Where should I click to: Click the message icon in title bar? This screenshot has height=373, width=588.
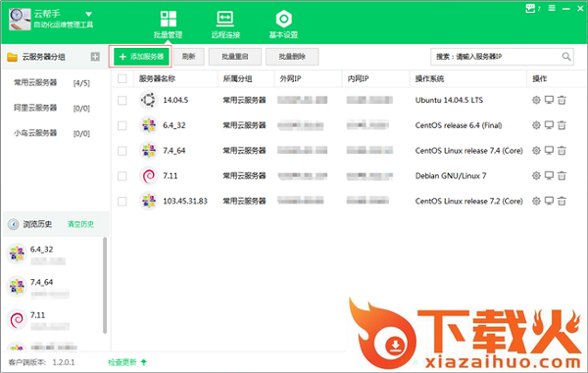click(530, 8)
